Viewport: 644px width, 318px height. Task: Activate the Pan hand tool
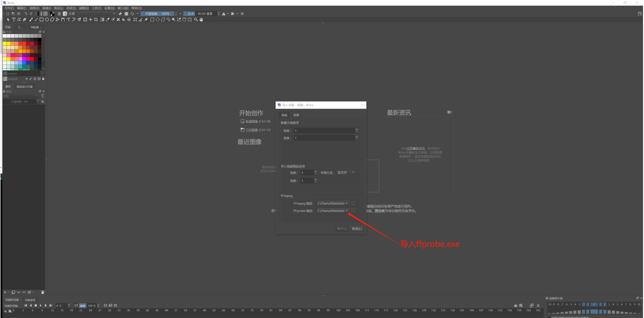pyautogui.click(x=201, y=20)
